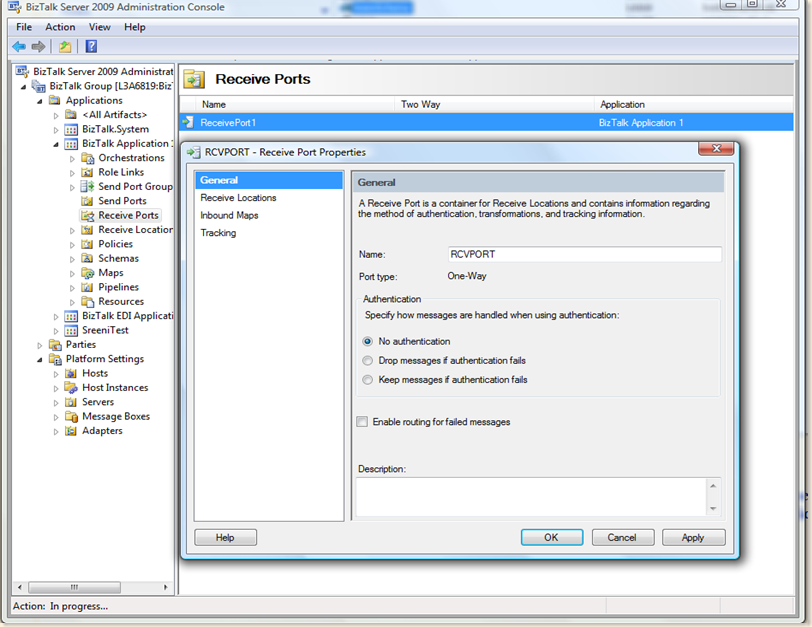Screen dimensions: 812x627
Task: Open the Action menu
Action: 60,27
